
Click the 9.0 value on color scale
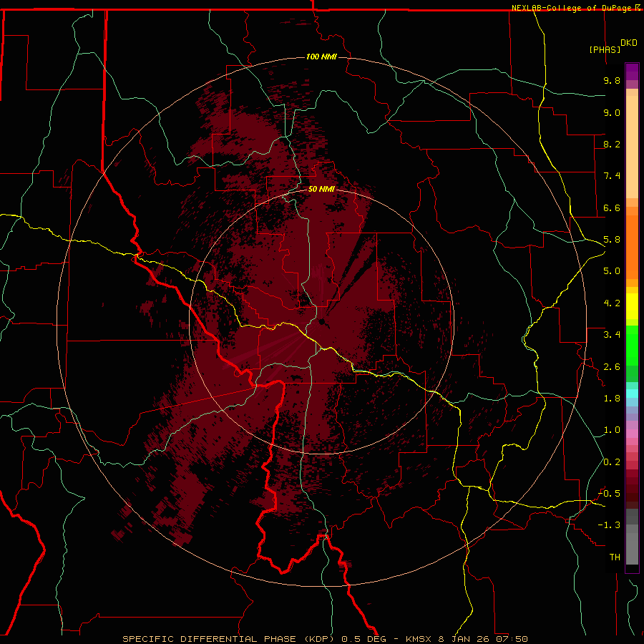tap(612, 112)
